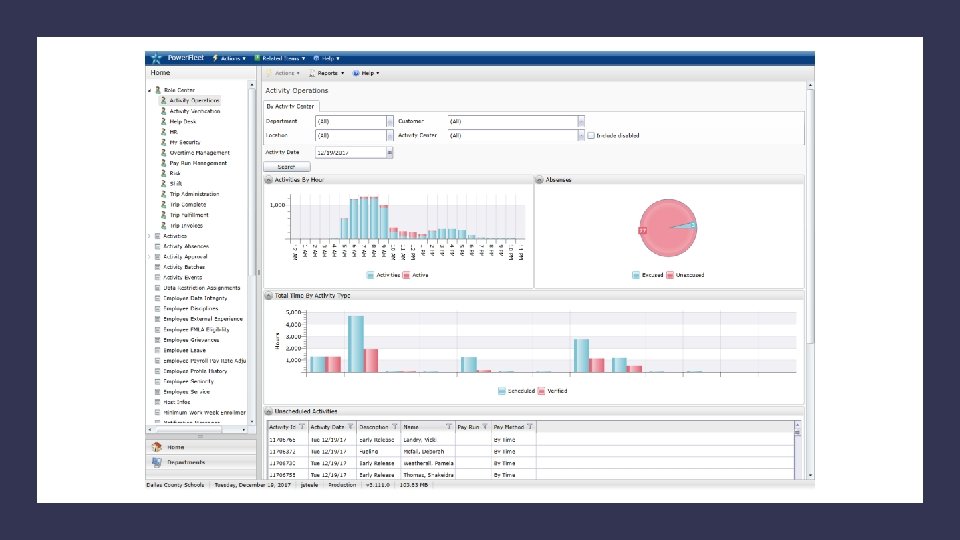Click the PowerFleet star logo
Viewport: 960px width, 540px height.
point(156,58)
